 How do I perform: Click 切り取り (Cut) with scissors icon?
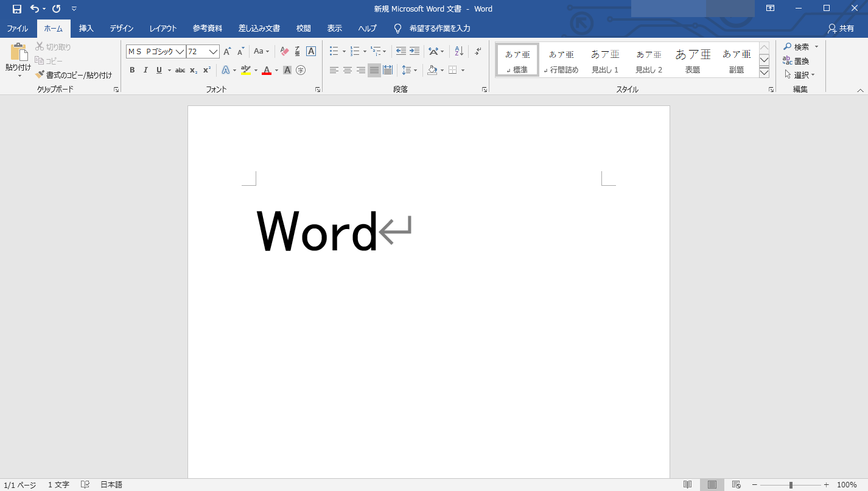53,47
